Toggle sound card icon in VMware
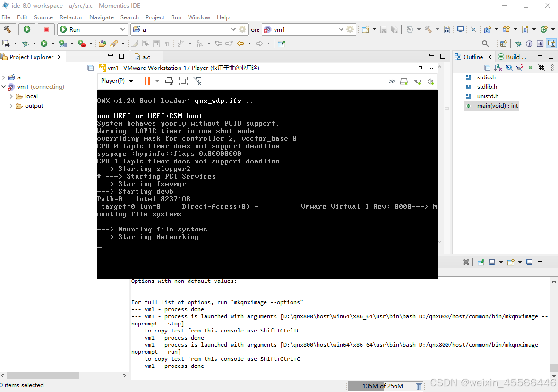Viewport: 558px width, 392px height. tap(430, 81)
